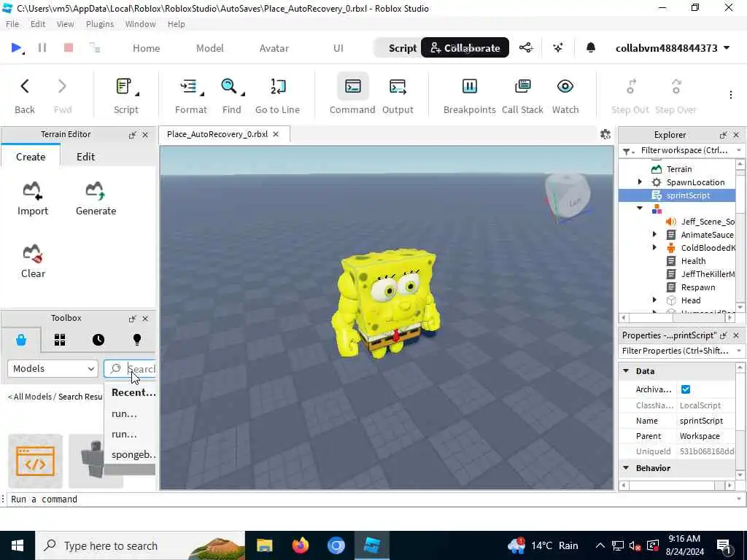
Task: Click the Filter workspace field
Action: tap(683, 150)
